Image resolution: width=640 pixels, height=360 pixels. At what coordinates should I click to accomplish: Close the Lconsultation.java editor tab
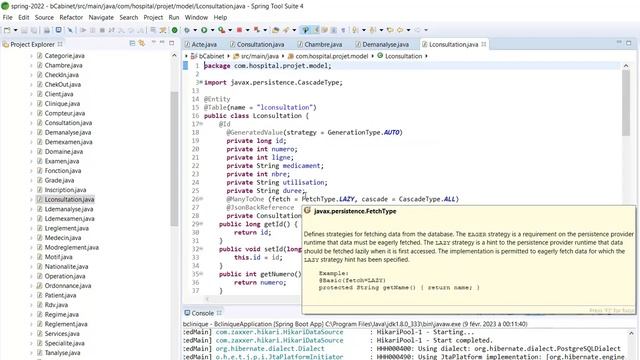click(x=484, y=44)
